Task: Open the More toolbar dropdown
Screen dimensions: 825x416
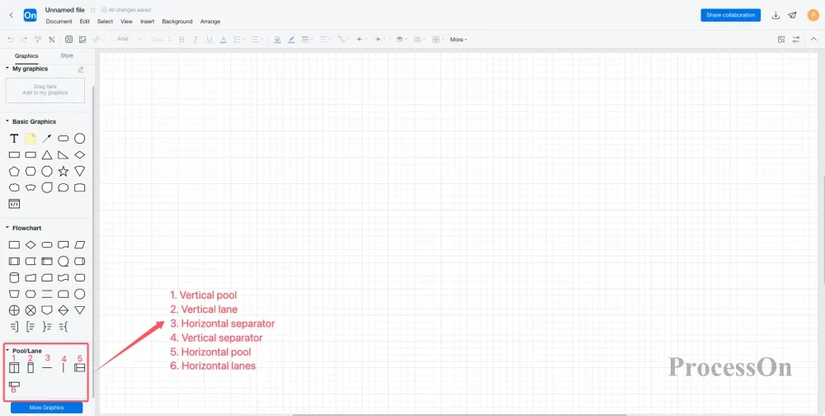Action: coord(458,39)
